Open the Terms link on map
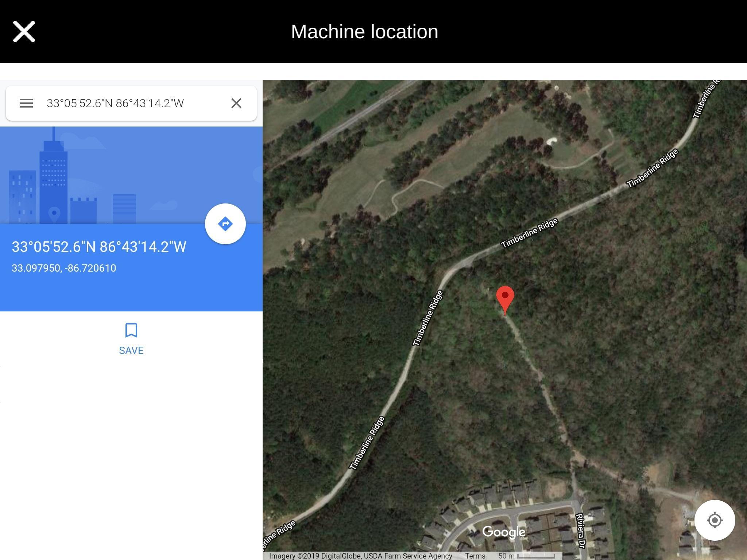 coord(475,556)
